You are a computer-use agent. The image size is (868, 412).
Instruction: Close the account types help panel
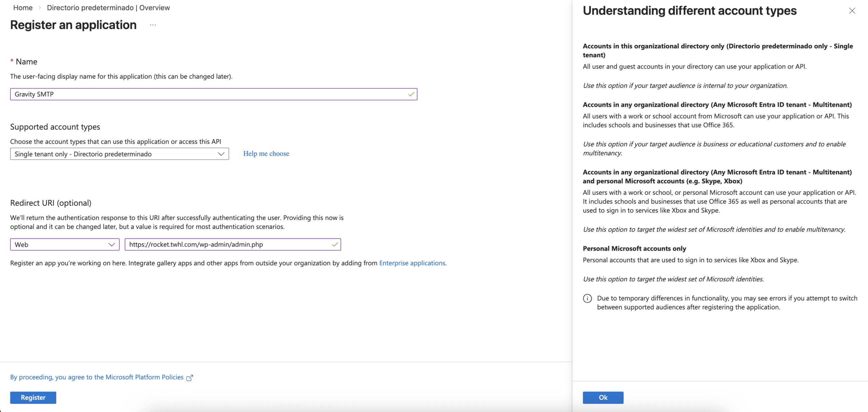pyautogui.click(x=852, y=11)
